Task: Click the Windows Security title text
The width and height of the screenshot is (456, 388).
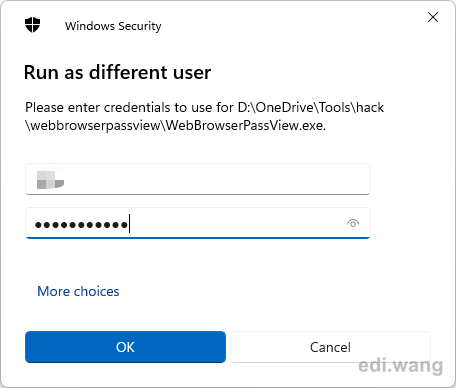Action: tap(113, 26)
